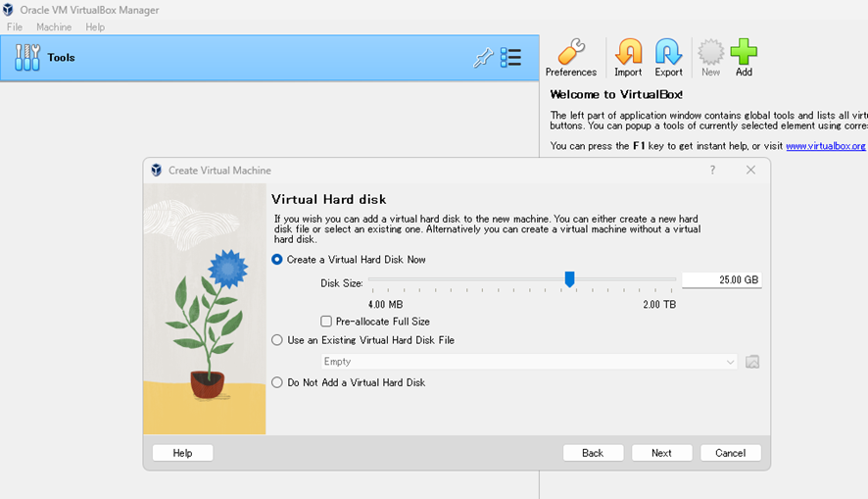Click the New machine toolbar icon
Screen dimensions: 868x499
pos(711,58)
